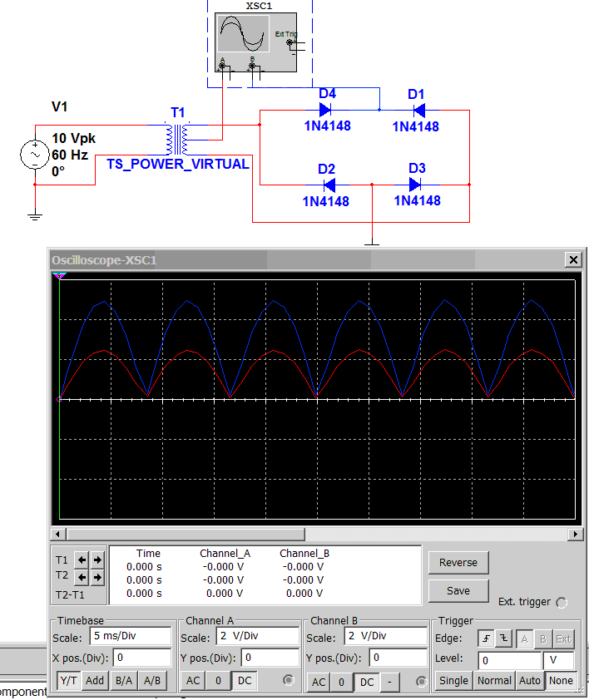Move cursor T1 right with arrow
Image resolution: width=589 pixels, height=700 pixels.
(x=97, y=560)
